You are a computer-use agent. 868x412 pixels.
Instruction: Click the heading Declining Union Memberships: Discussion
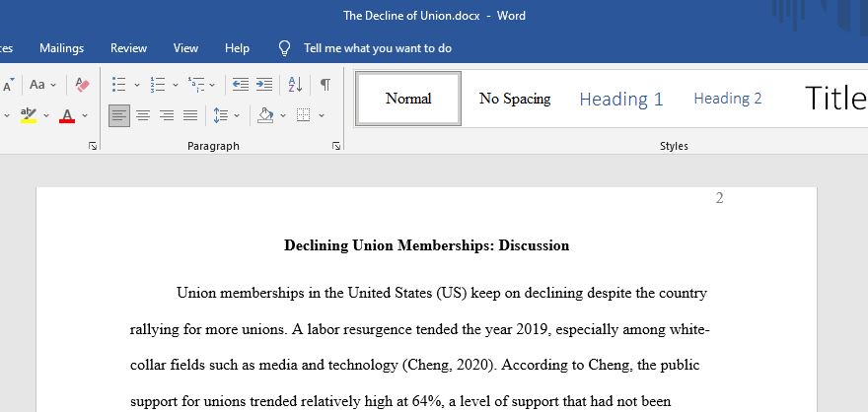tap(426, 245)
